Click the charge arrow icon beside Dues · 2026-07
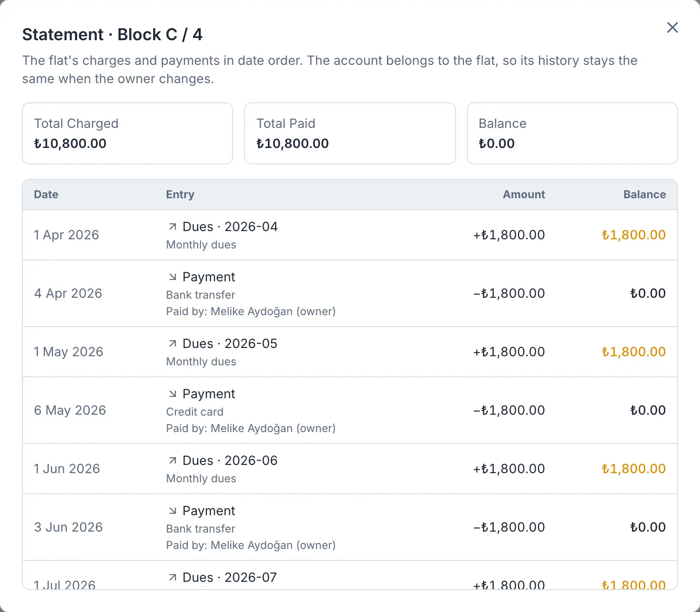The width and height of the screenshot is (700, 612). click(x=172, y=577)
